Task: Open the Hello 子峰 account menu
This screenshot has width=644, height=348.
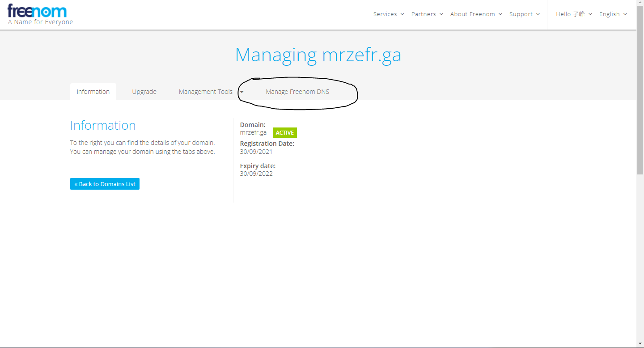Action: 574,14
